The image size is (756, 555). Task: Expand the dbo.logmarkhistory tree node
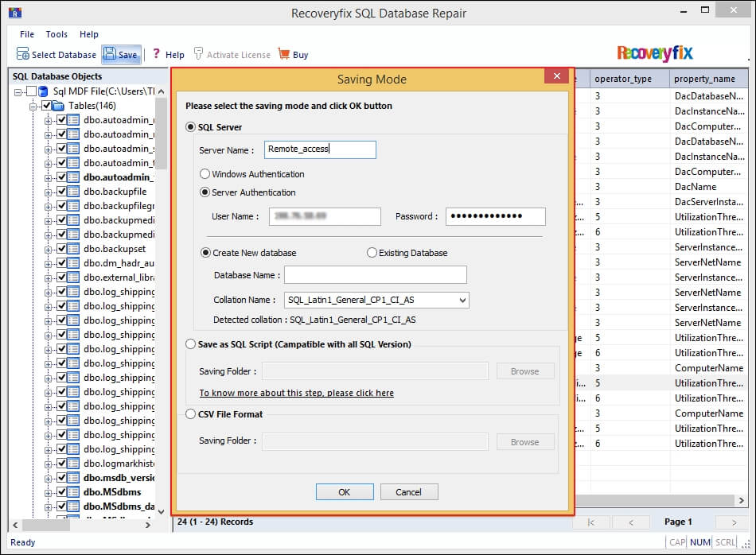(x=49, y=464)
